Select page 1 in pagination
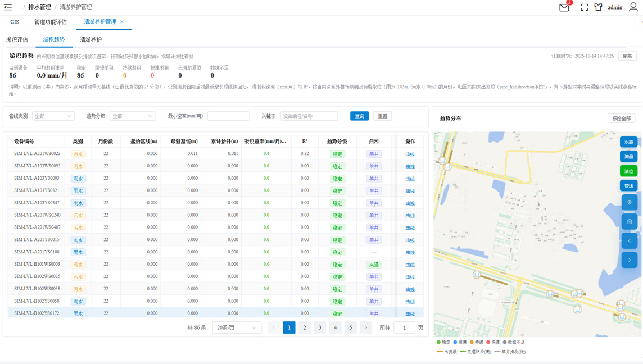Image resolution: width=643 pixels, height=364 pixels. click(289, 327)
